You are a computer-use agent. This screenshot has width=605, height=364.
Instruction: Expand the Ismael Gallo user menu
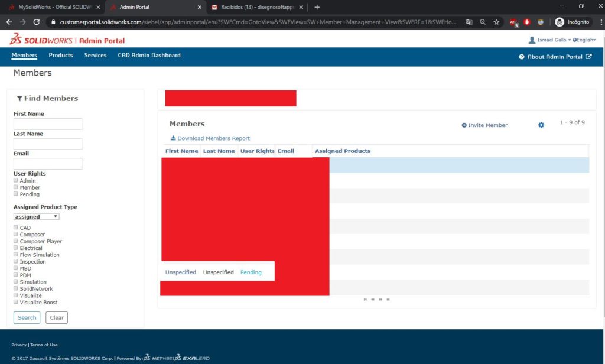[554, 40]
